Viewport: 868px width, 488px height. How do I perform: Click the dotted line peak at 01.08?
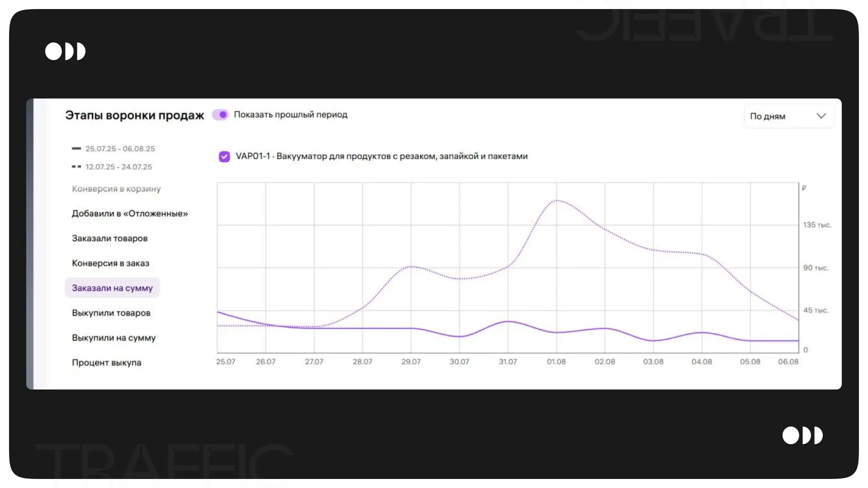click(557, 200)
